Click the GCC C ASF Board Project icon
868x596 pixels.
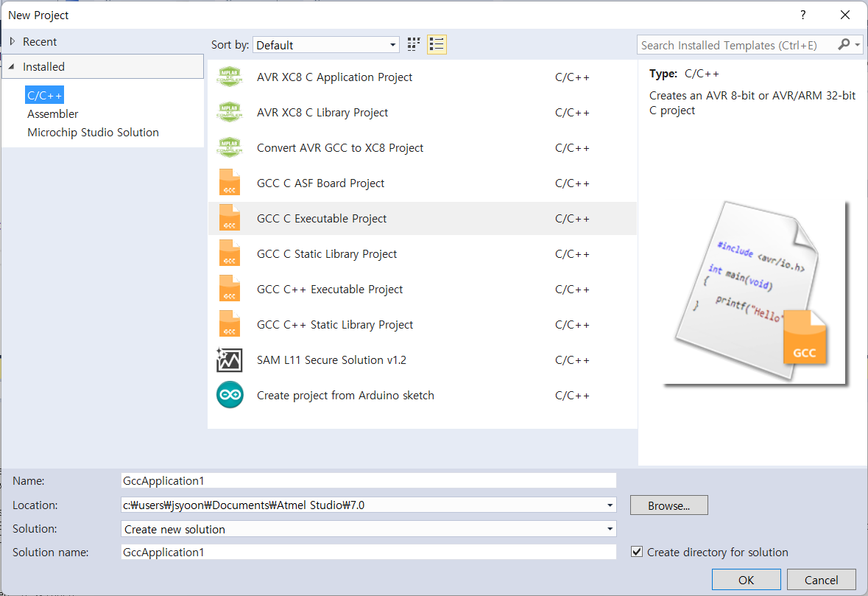[230, 183]
